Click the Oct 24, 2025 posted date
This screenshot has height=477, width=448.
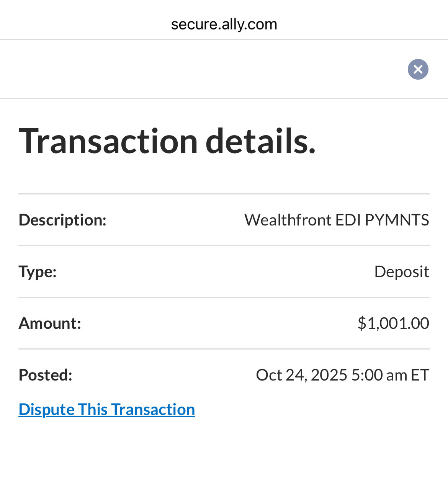[301, 375]
